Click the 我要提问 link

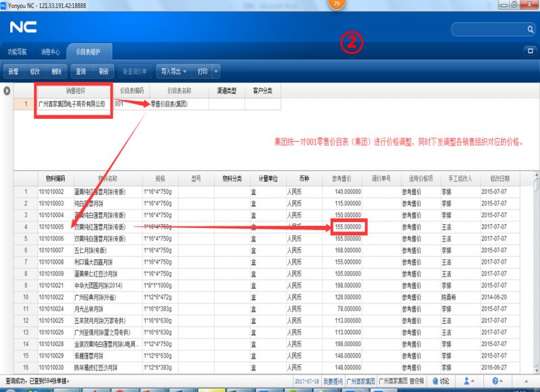tap(333, 381)
